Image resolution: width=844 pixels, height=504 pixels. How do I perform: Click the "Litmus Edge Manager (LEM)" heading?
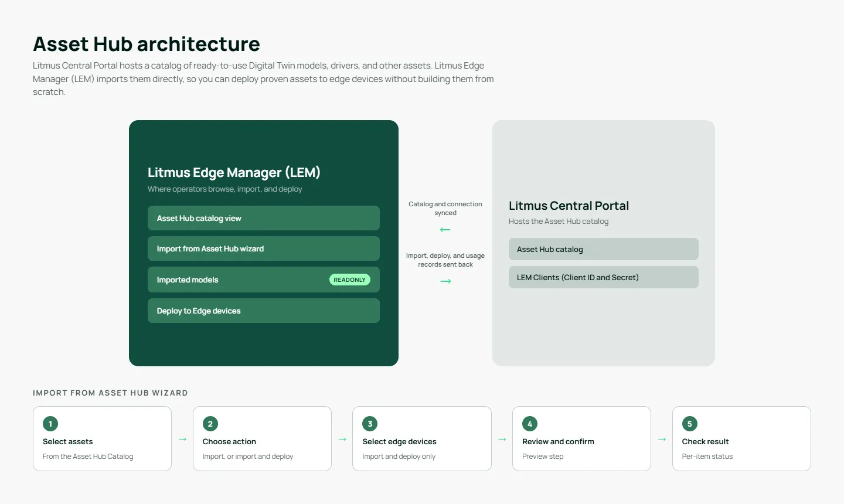[x=234, y=172]
